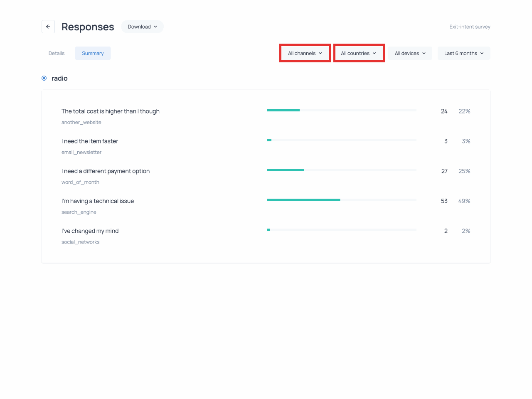The height and width of the screenshot is (399, 532).
Task: Click the chevron on All devices
Action: [424, 53]
